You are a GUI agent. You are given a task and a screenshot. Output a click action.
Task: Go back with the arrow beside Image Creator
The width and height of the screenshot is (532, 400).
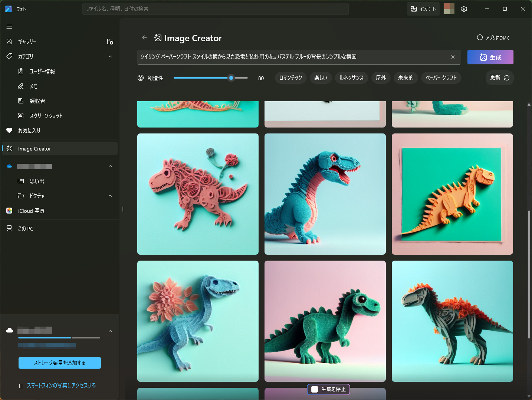[x=145, y=37]
